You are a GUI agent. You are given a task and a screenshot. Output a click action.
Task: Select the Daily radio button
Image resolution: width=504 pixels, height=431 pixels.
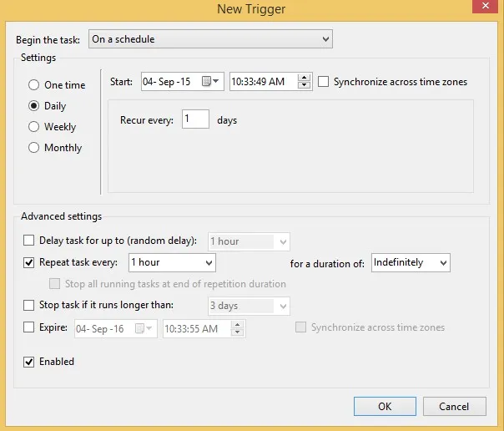click(33, 106)
